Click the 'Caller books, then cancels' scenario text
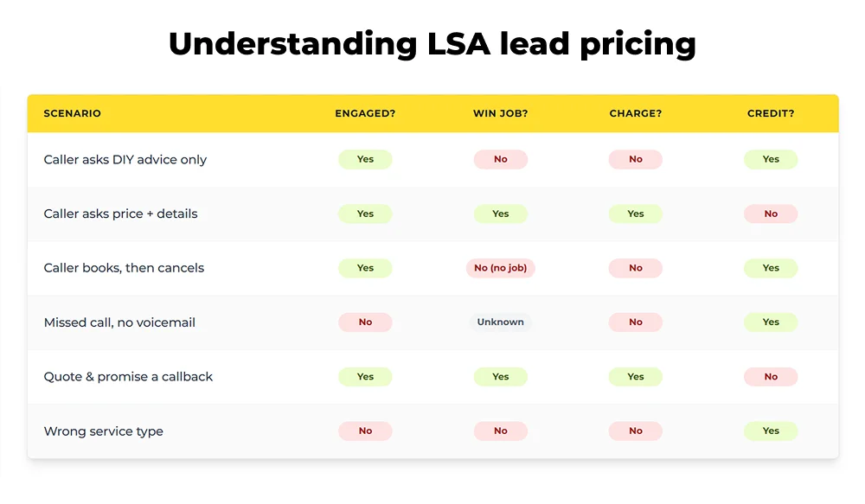865x504 pixels. [124, 268]
